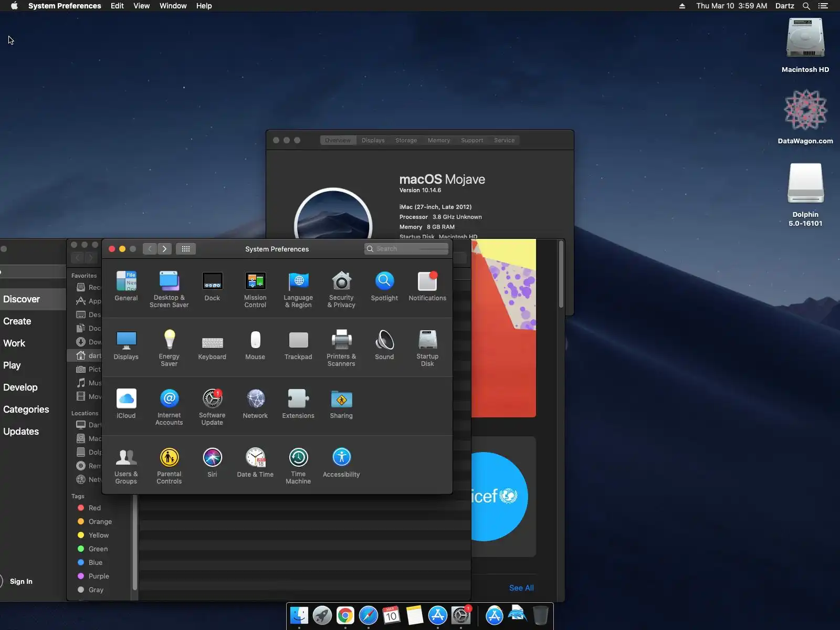840x630 pixels.
Task: Click the See All link
Action: pos(521,588)
